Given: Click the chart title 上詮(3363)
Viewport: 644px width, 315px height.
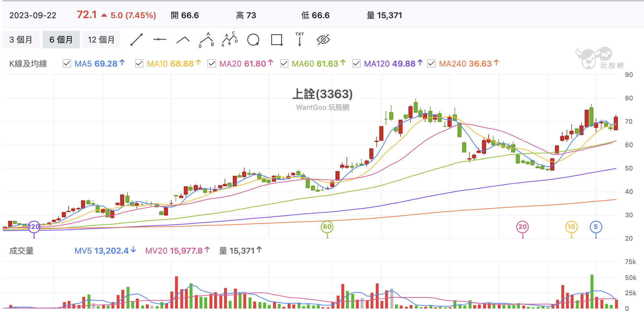Looking at the screenshot, I should click(x=322, y=94).
